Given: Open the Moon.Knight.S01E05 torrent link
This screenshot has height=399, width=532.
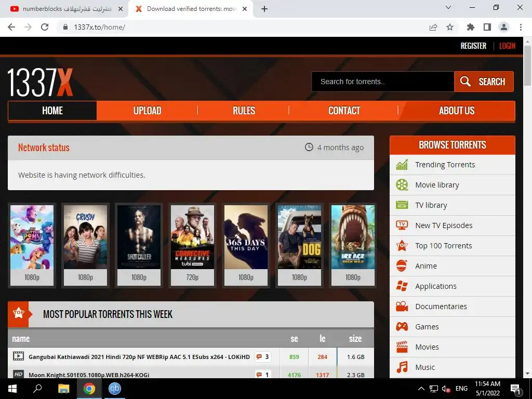Looking at the screenshot, I should click(x=89, y=375).
